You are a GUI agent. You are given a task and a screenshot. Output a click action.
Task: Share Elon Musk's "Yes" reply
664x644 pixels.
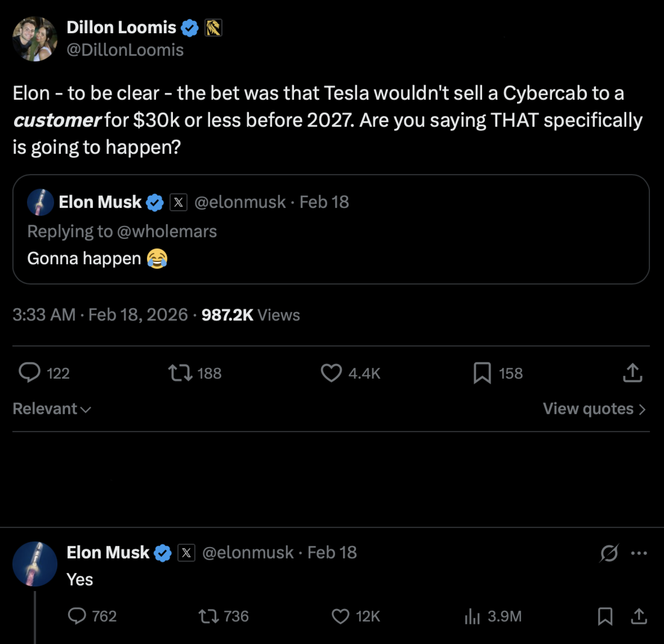click(639, 616)
